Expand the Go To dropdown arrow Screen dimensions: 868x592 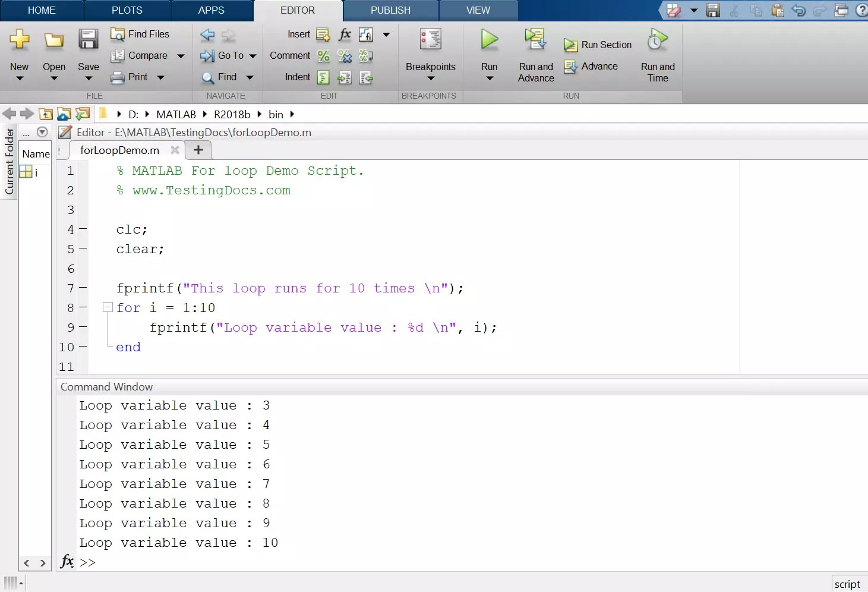(x=252, y=56)
